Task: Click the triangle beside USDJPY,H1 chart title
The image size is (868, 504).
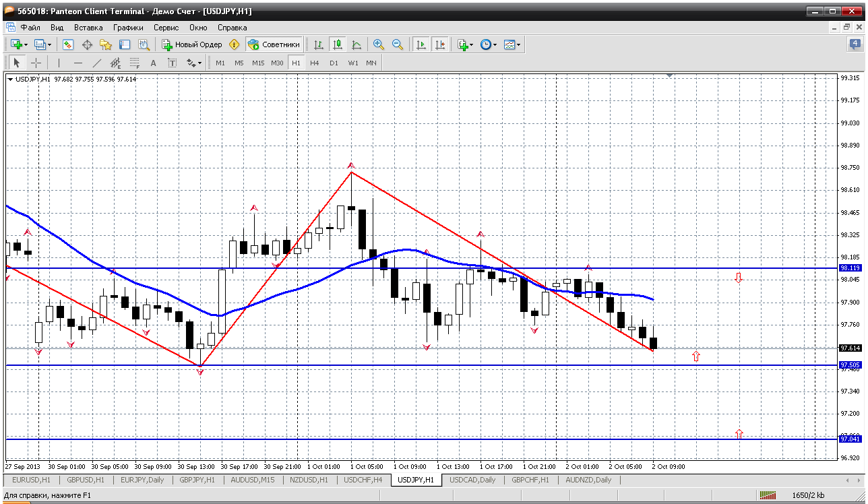Action: (x=10, y=79)
